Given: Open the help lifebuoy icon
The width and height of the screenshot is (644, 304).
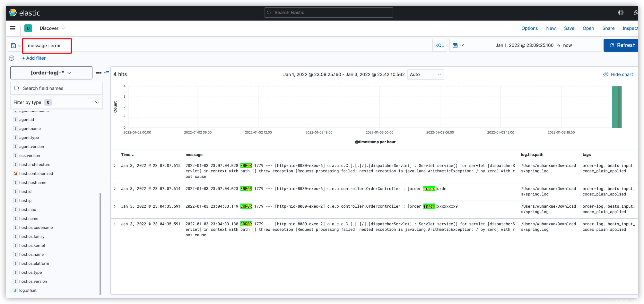Looking at the screenshot, I should coord(621,13).
